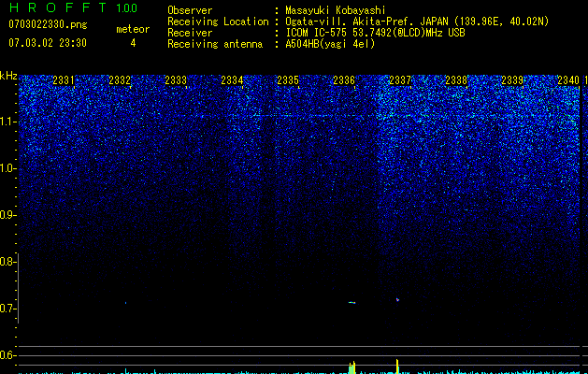Click the version number 1.0.0

pyautogui.click(x=126, y=8)
